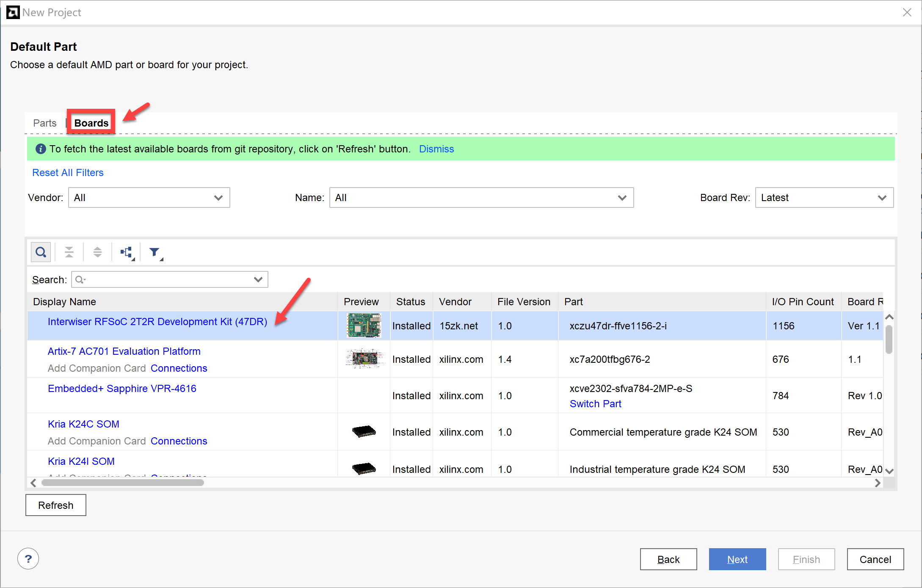Click the horizontal scrollbar right arrow
The height and width of the screenshot is (588, 922).
(877, 483)
